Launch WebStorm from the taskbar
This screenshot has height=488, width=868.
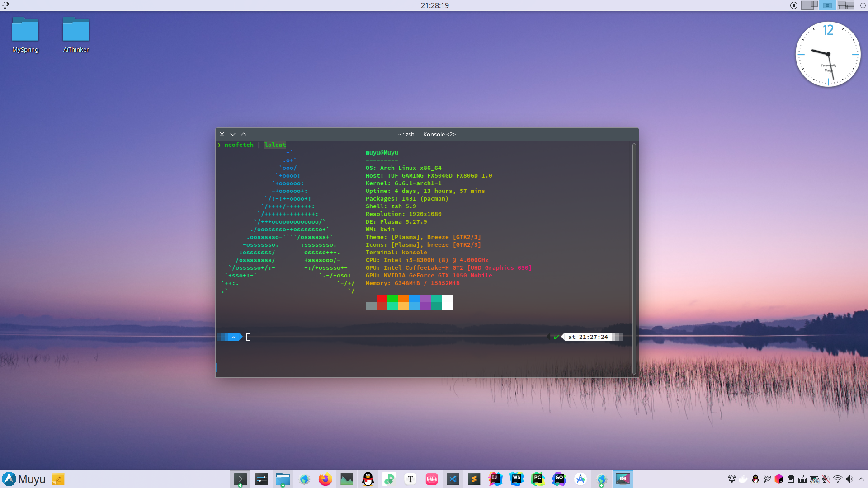(x=517, y=479)
